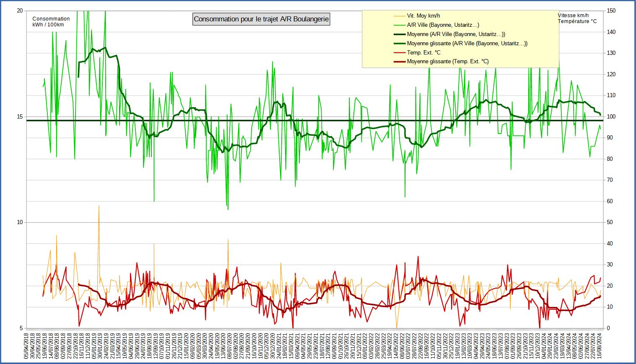Click the x-axis date 16/08/2024
636x364 pixels.
600,346
